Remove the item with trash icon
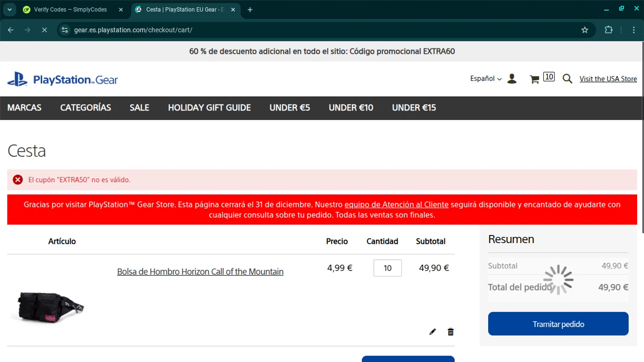Screen dimensions: 644x362 coord(450,332)
